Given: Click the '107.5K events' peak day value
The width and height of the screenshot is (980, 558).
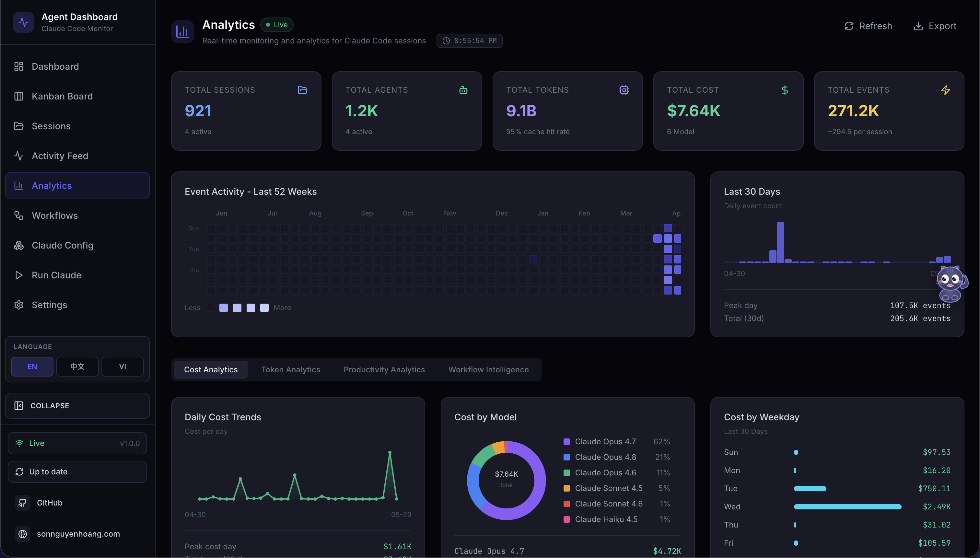Looking at the screenshot, I should point(920,306).
